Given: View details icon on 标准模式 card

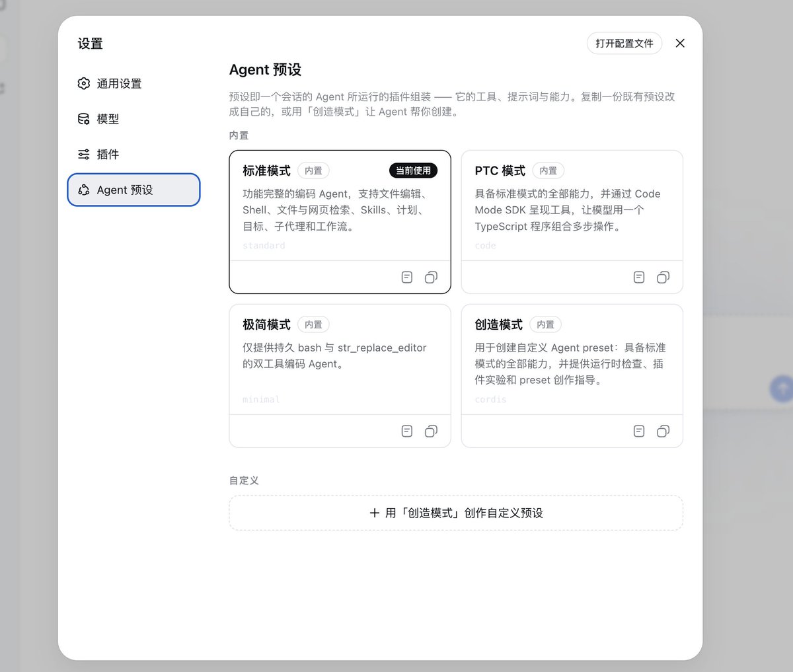Looking at the screenshot, I should (x=407, y=277).
